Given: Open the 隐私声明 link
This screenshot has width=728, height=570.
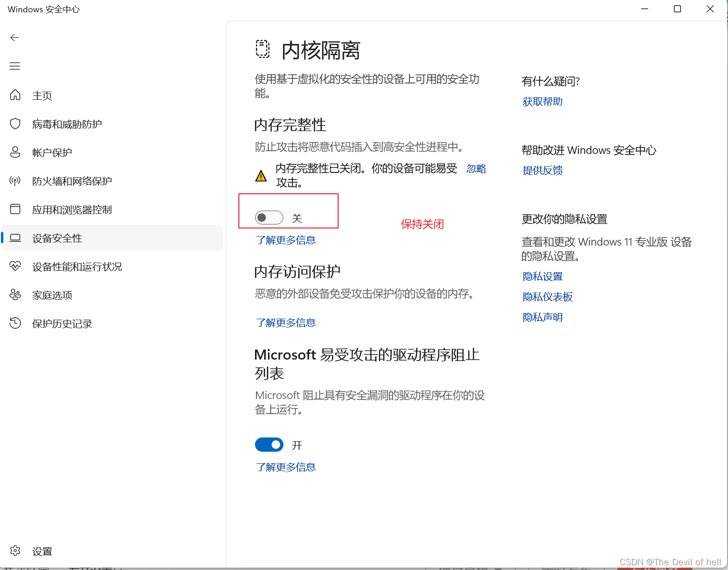Looking at the screenshot, I should (542, 317).
